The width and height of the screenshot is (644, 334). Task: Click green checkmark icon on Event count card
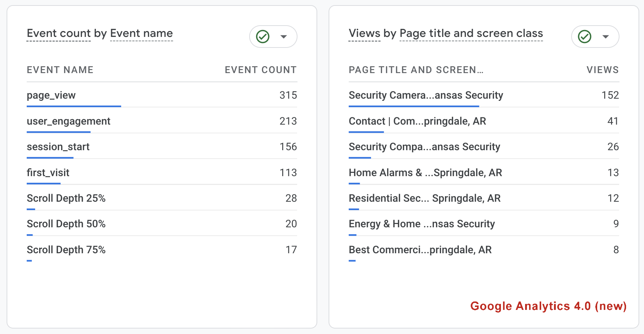click(x=263, y=37)
